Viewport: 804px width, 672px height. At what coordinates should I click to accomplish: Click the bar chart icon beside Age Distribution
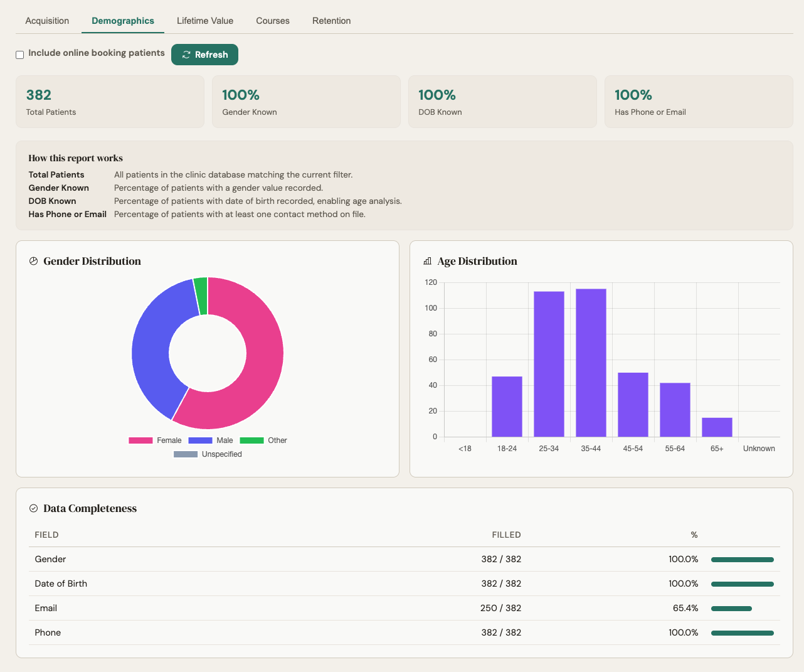(428, 261)
